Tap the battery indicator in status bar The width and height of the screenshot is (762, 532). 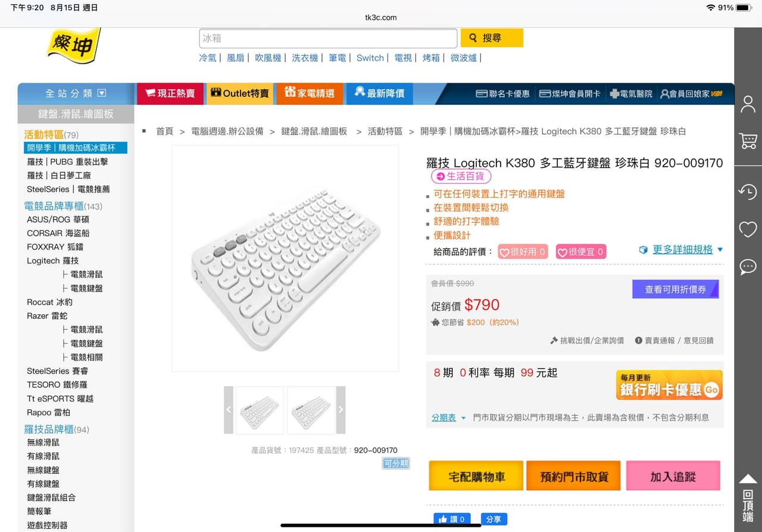pyautogui.click(x=744, y=8)
